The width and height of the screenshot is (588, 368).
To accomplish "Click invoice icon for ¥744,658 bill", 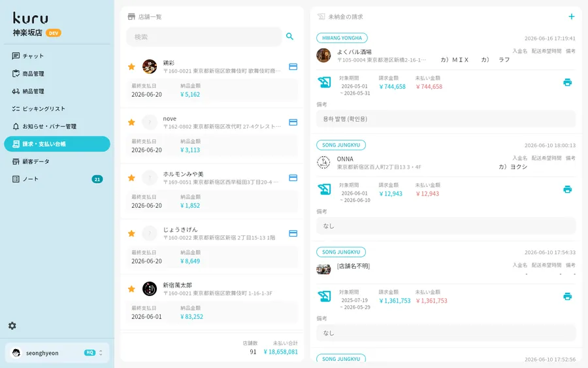I will point(324,82).
